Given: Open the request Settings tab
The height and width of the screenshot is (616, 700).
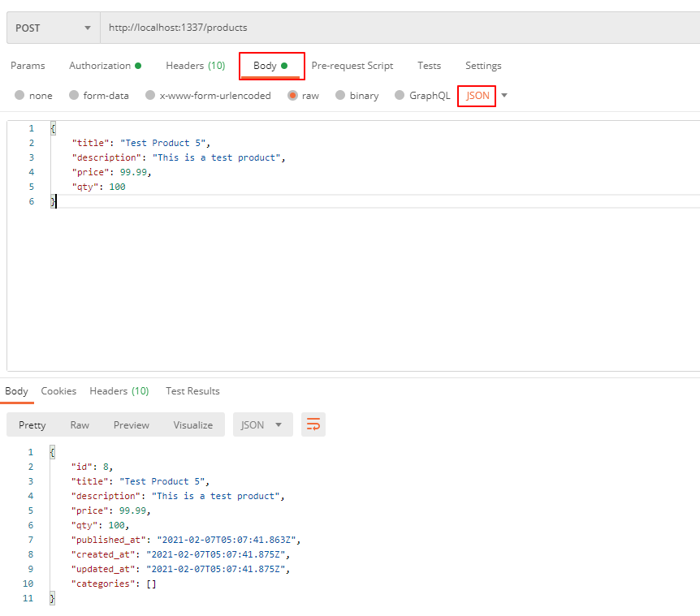Looking at the screenshot, I should click(483, 66).
